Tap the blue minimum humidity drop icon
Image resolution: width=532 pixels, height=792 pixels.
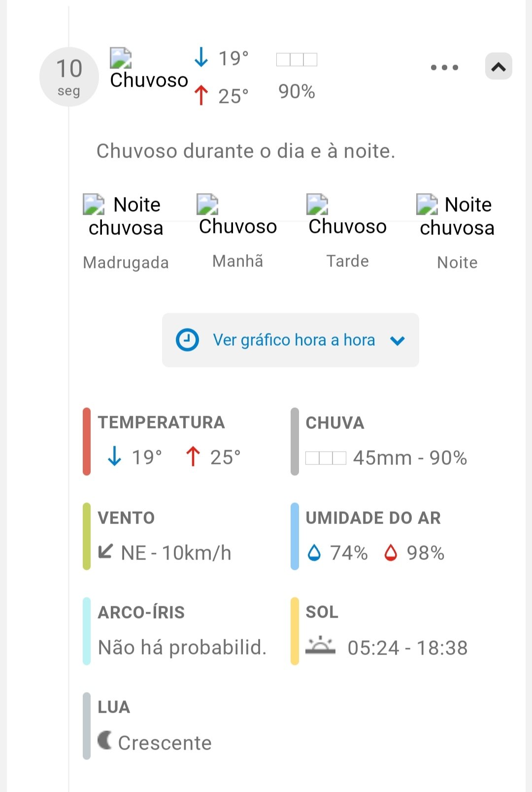[x=314, y=553]
